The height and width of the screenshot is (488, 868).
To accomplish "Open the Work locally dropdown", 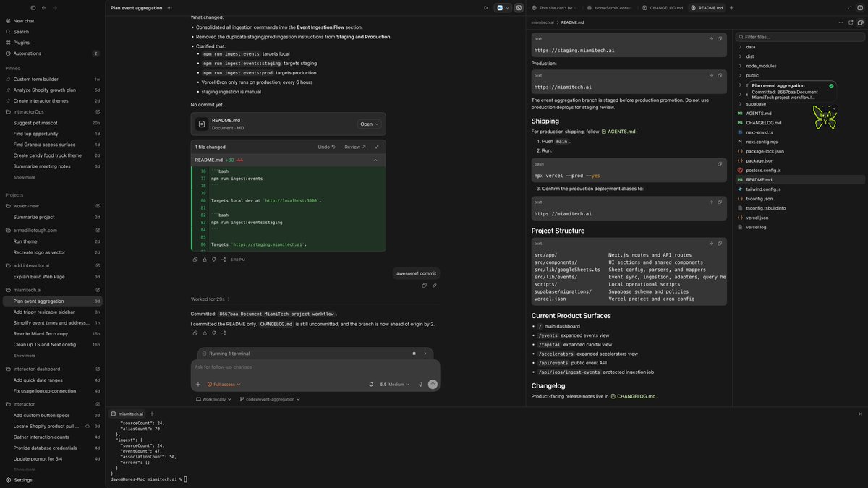I will point(213,399).
